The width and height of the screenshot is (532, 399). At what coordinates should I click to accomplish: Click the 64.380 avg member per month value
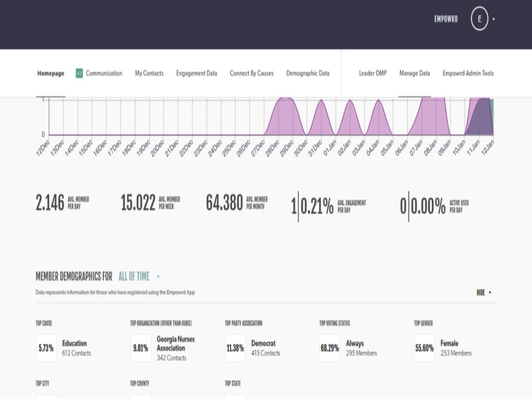[225, 203]
